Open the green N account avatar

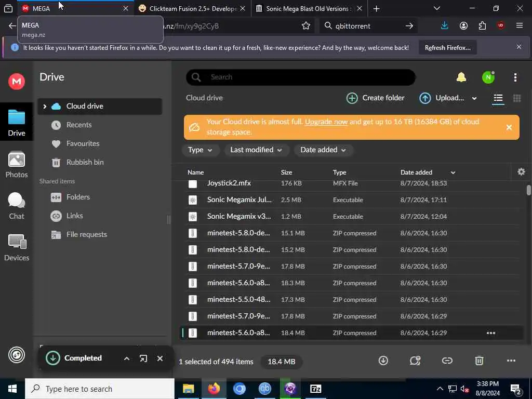pos(488,77)
